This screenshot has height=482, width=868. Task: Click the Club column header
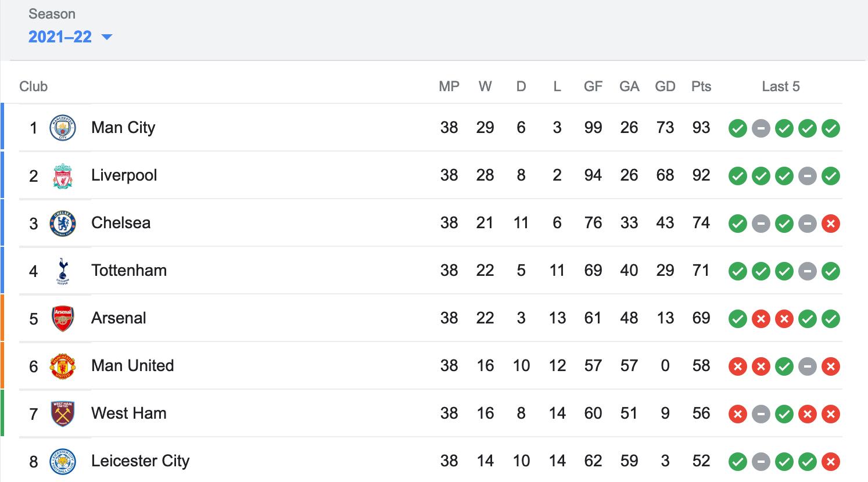point(33,87)
